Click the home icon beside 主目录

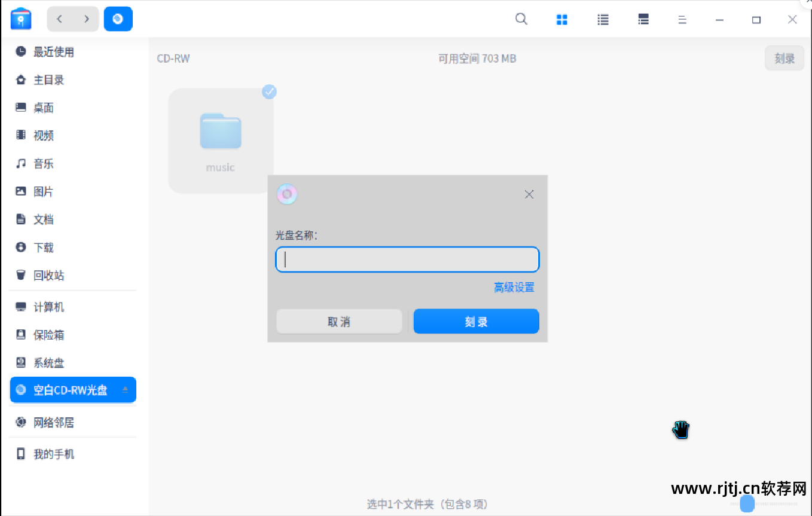[21, 80]
